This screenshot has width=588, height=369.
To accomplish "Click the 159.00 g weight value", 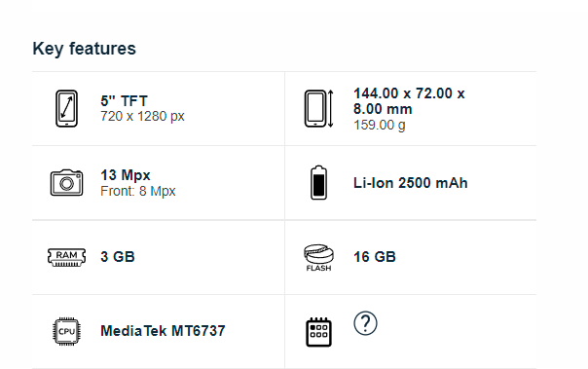I will (380, 125).
